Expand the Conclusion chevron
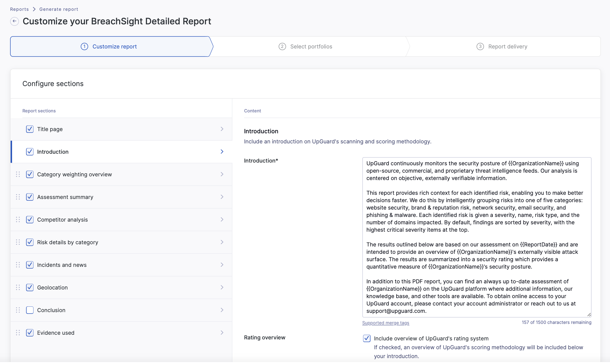Viewport: 610px width, 364px height. [x=222, y=310]
